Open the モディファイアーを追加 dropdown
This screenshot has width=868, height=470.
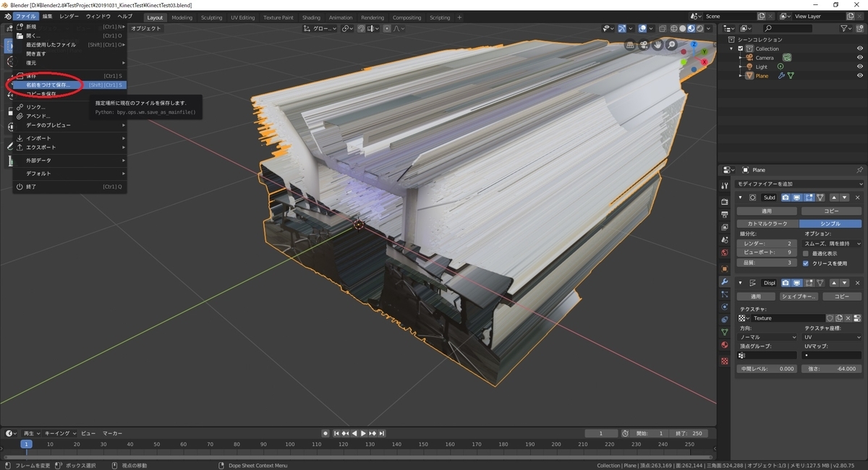(x=800, y=184)
